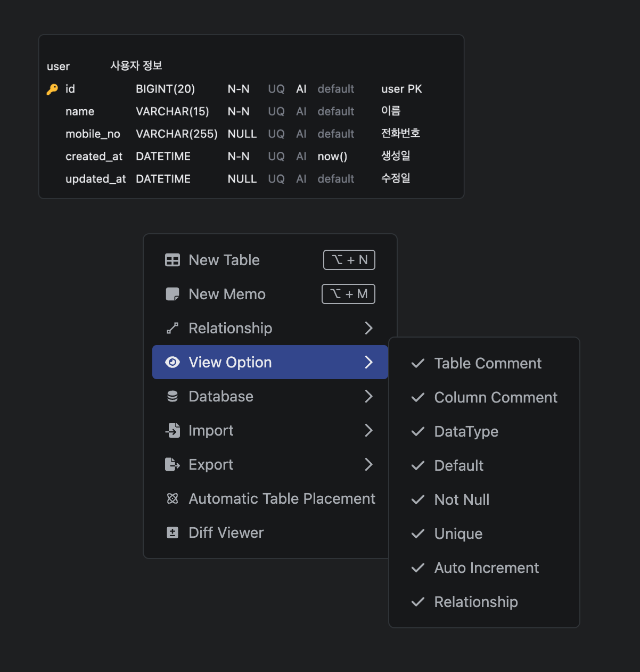Click the yellow primary key icon on id
640x672 pixels.
[52, 89]
